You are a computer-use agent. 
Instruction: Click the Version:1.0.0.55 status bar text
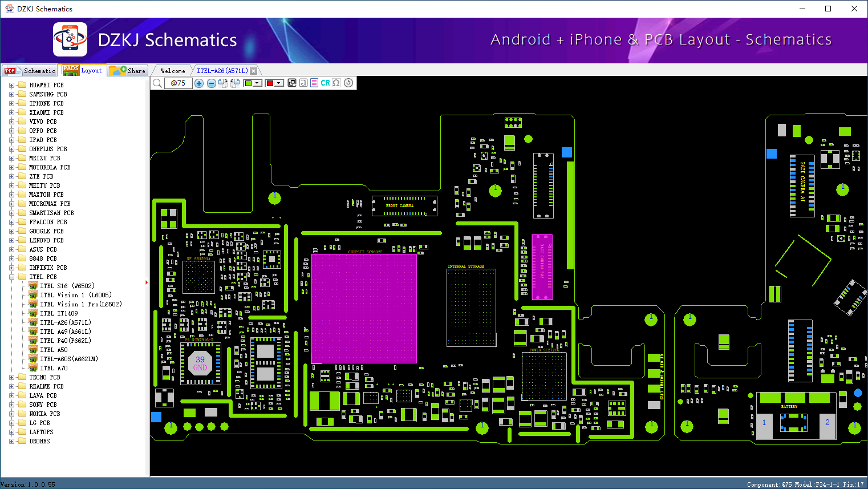[x=29, y=484]
